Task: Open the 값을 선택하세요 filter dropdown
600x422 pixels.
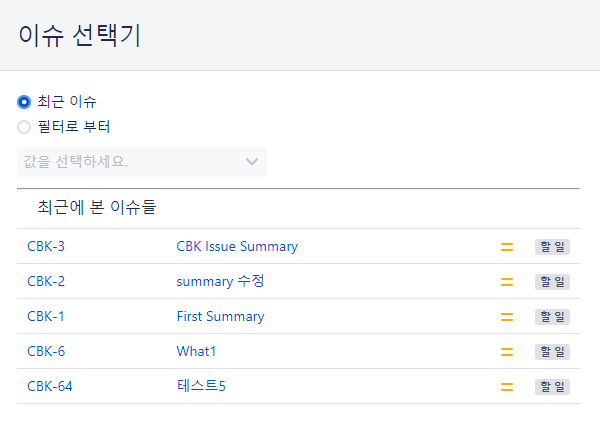Action: [142, 162]
